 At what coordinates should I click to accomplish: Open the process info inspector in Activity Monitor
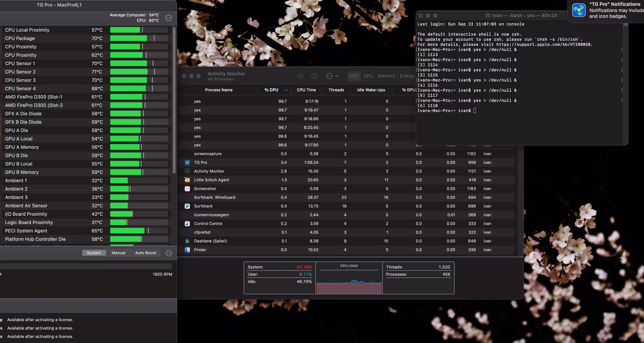coord(314,76)
